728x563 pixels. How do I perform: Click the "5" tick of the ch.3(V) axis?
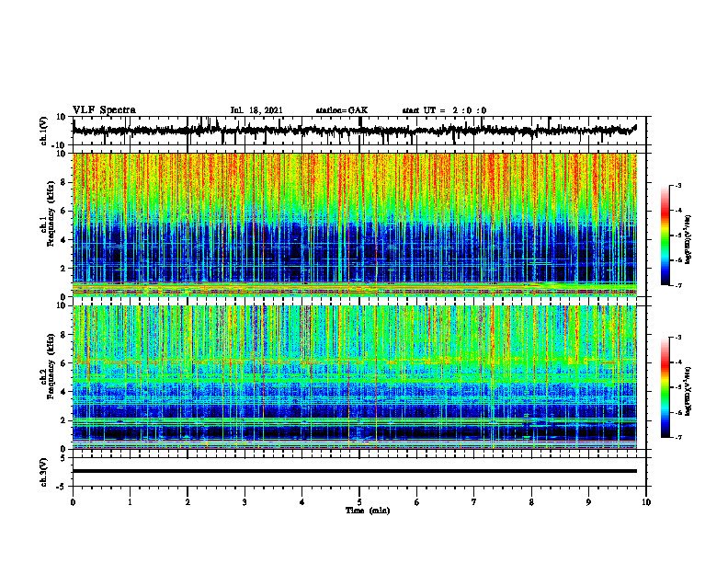[64, 458]
